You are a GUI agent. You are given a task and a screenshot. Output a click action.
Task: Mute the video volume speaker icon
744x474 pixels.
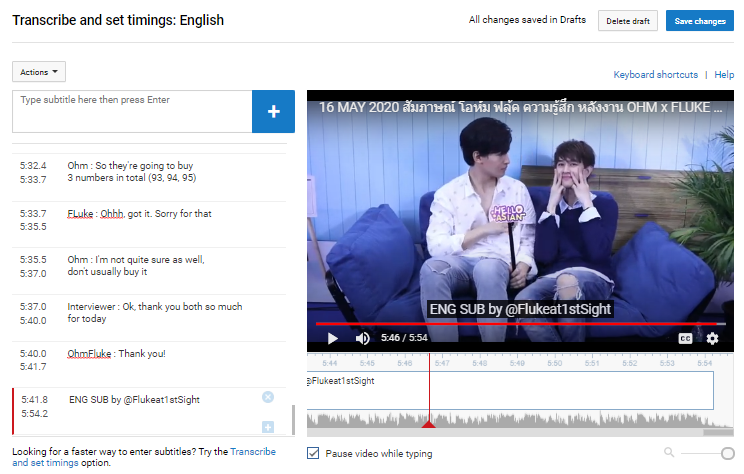click(363, 338)
